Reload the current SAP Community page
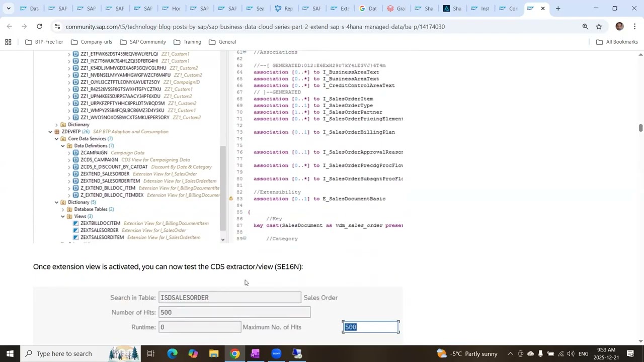Image resolution: width=644 pixels, height=362 pixels. coord(39,26)
